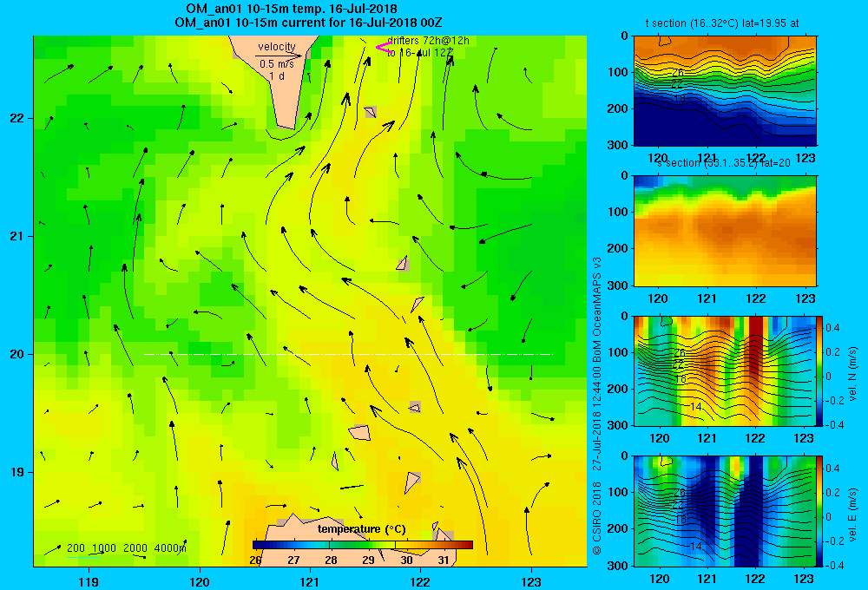Click the '1000' depth contour legend label

click(104, 548)
